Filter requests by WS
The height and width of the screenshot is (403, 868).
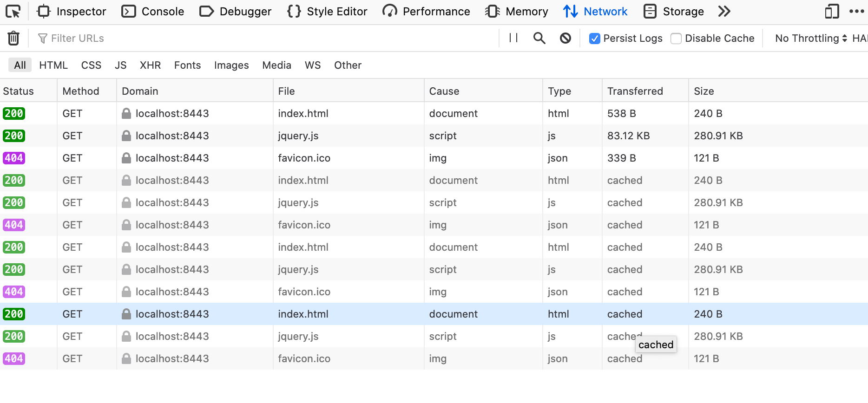tap(313, 65)
